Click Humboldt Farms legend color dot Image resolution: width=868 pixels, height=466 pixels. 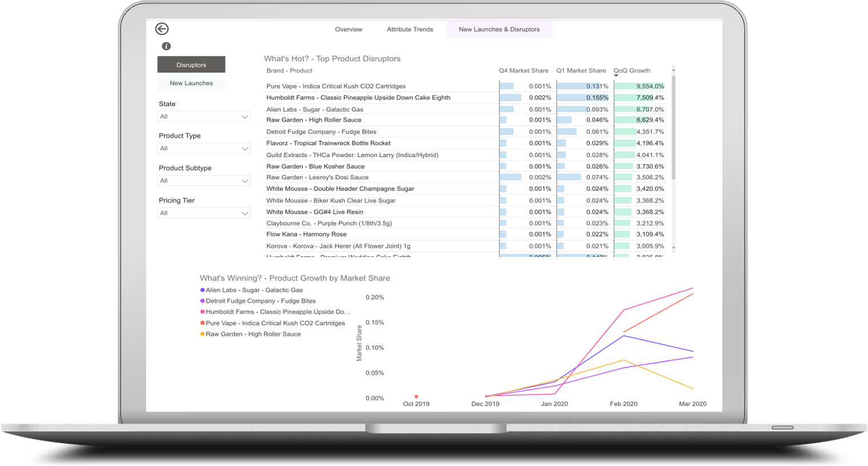click(x=202, y=312)
